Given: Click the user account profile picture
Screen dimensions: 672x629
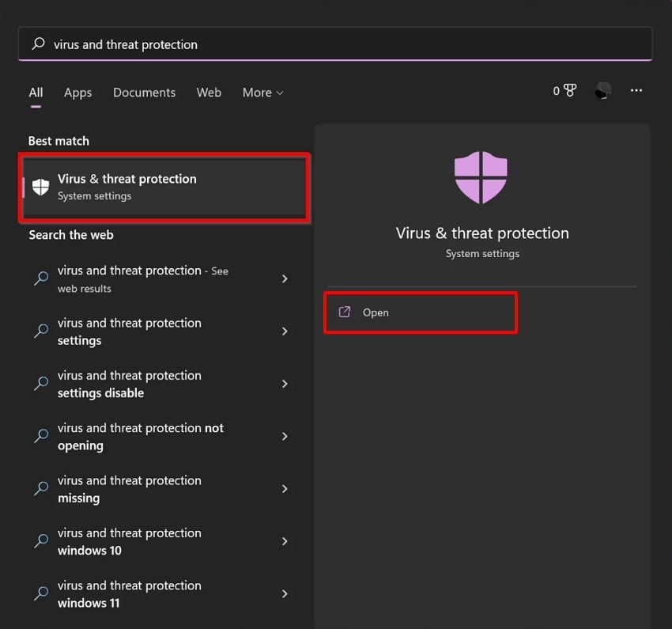Looking at the screenshot, I should (x=602, y=90).
